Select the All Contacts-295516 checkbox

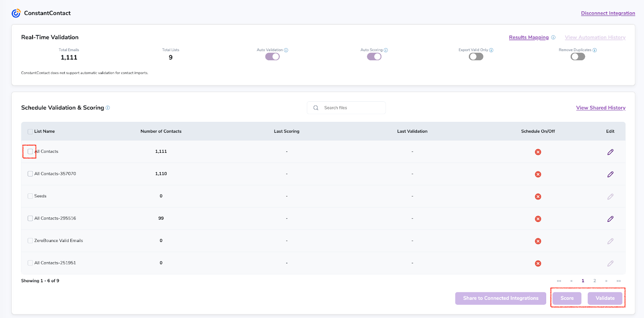pos(30,218)
